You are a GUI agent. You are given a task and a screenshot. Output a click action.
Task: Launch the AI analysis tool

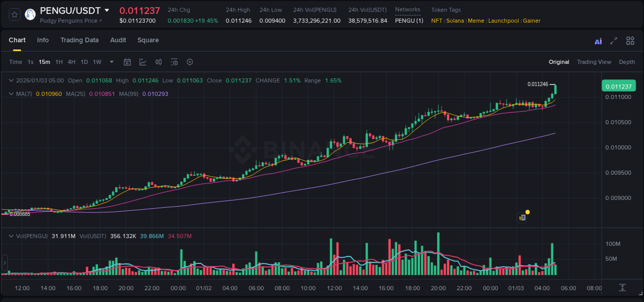click(x=598, y=40)
